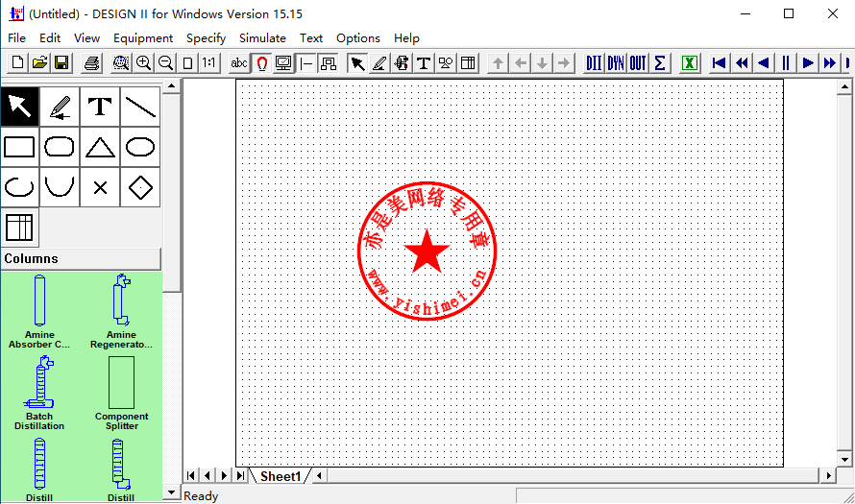Choose the line drawing tool
Screen dimensions: 855x504
[x=140, y=107]
